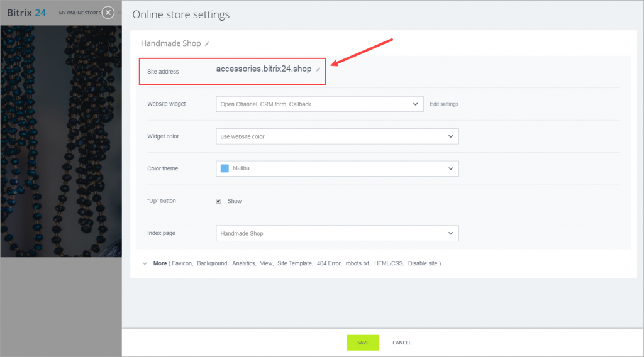Click the Malibu blue color swatch
Screen dimensions: 644x357
225,168
